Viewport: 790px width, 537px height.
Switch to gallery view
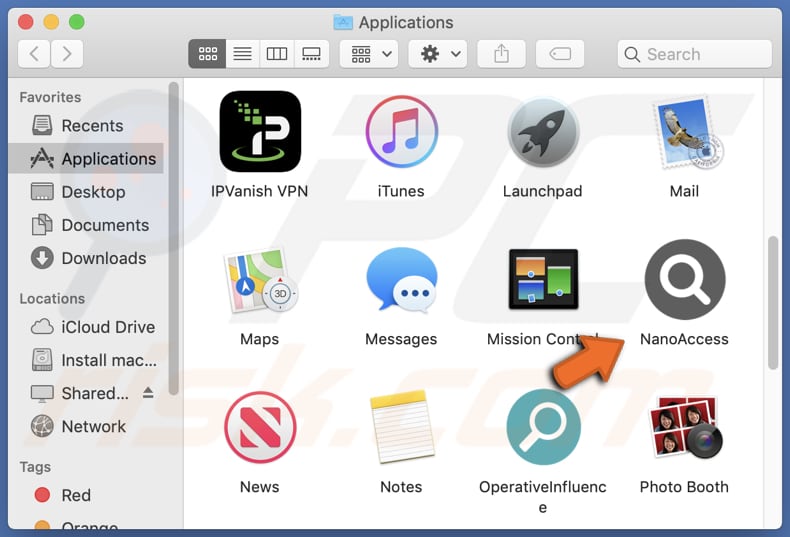tap(311, 54)
